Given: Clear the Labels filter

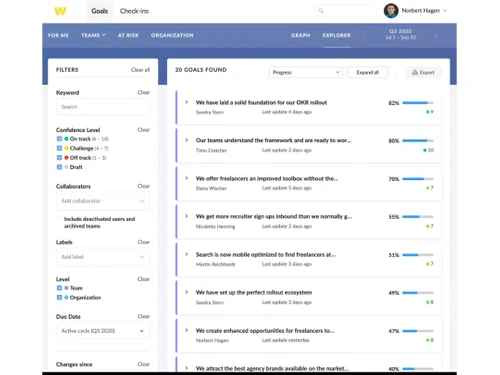Looking at the screenshot, I should click(144, 242).
